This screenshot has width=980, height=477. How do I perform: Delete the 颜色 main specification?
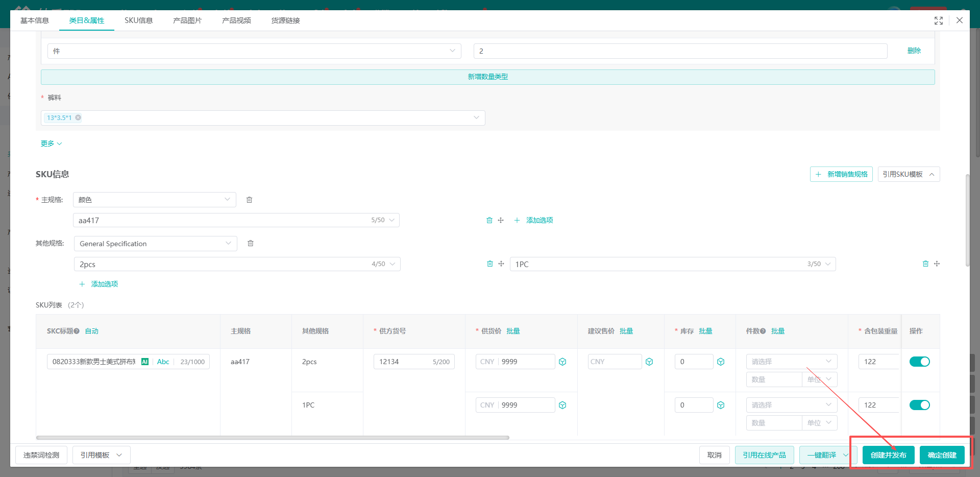(250, 200)
